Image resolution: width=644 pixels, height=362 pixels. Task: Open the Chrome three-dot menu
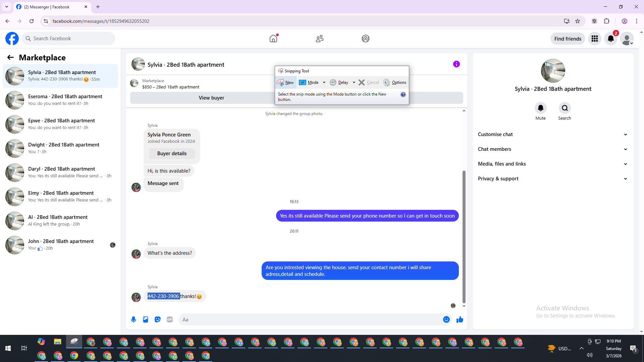click(637, 21)
